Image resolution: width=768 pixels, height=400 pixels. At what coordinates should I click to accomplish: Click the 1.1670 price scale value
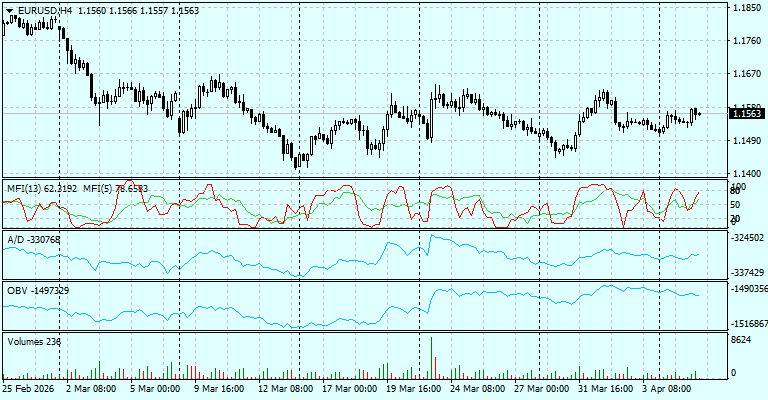click(x=747, y=74)
